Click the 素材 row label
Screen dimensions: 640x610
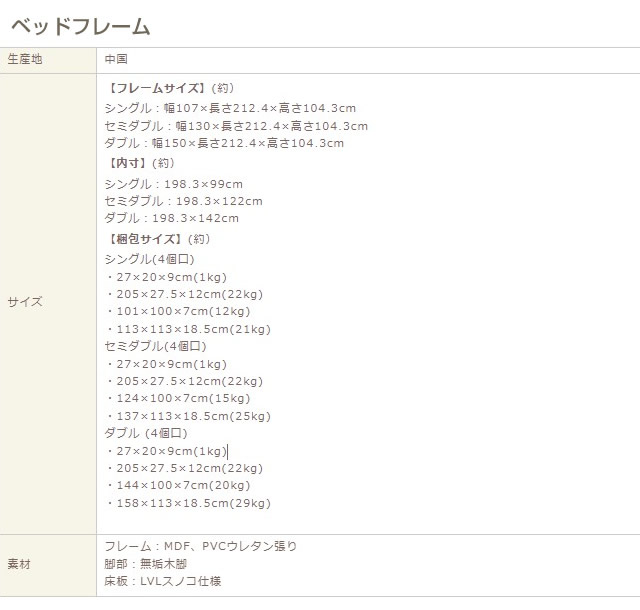pos(19,565)
